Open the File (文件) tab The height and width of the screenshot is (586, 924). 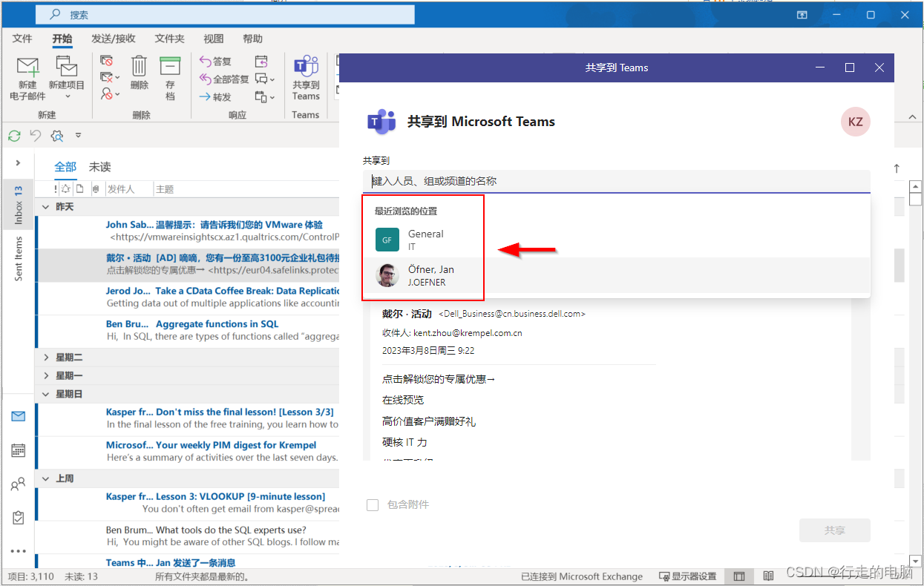[x=22, y=39]
